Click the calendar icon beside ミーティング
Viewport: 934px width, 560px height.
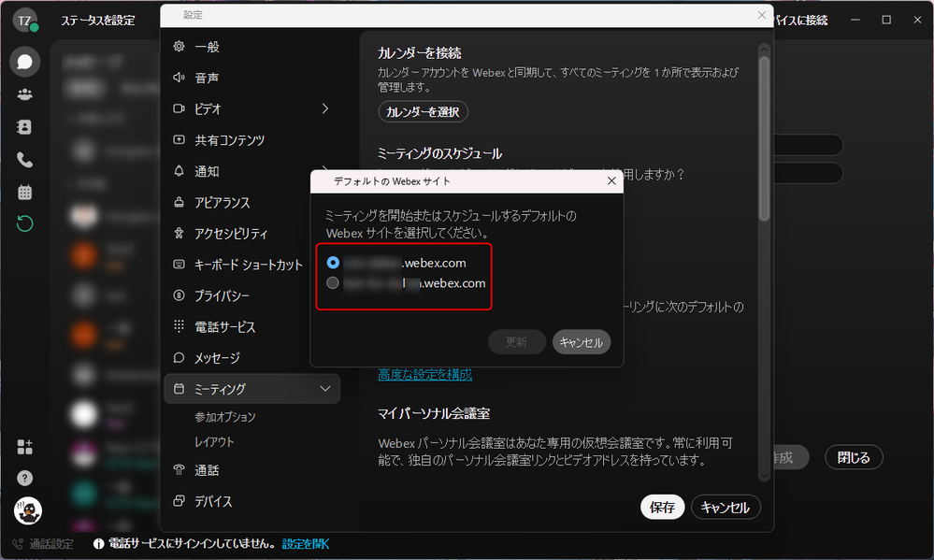(179, 388)
